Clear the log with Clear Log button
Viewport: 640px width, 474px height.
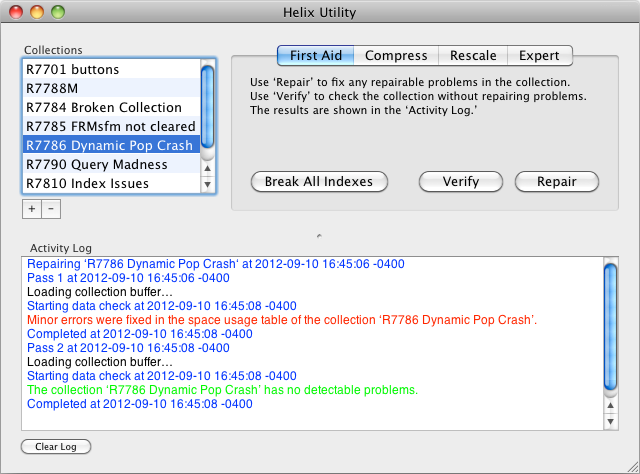pos(56,446)
